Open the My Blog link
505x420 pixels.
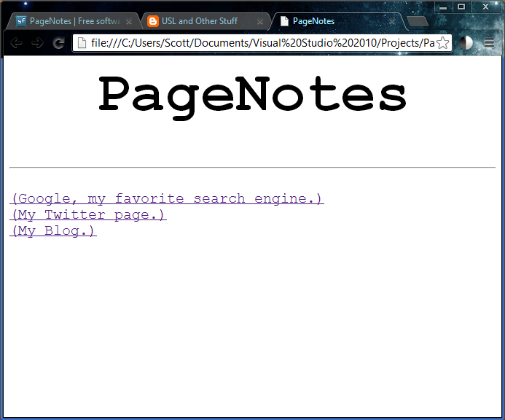click(53, 231)
